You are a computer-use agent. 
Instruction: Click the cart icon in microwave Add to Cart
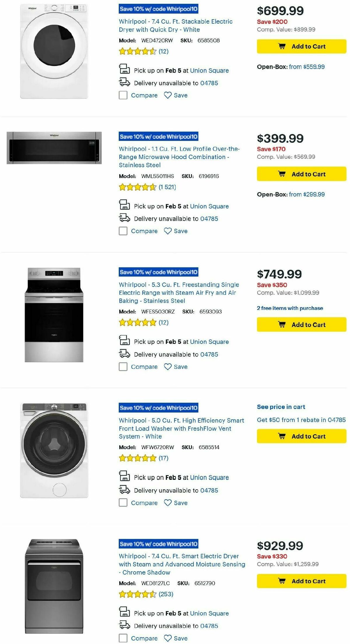[282, 174]
